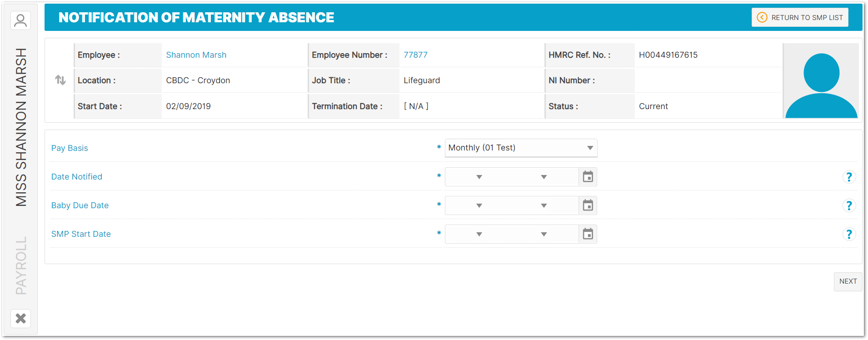Click the employee avatar photo placeholder
This screenshot has width=868, height=340.
click(x=821, y=81)
